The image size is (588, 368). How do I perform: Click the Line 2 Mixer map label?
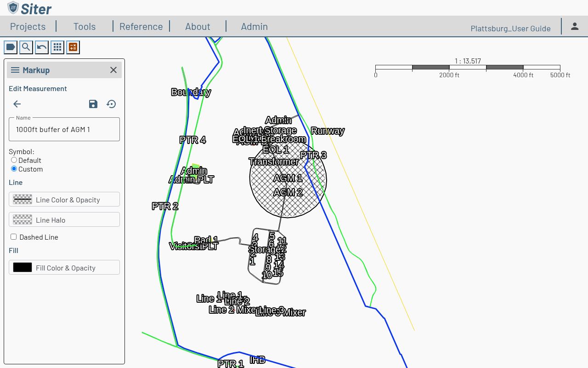click(233, 310)
